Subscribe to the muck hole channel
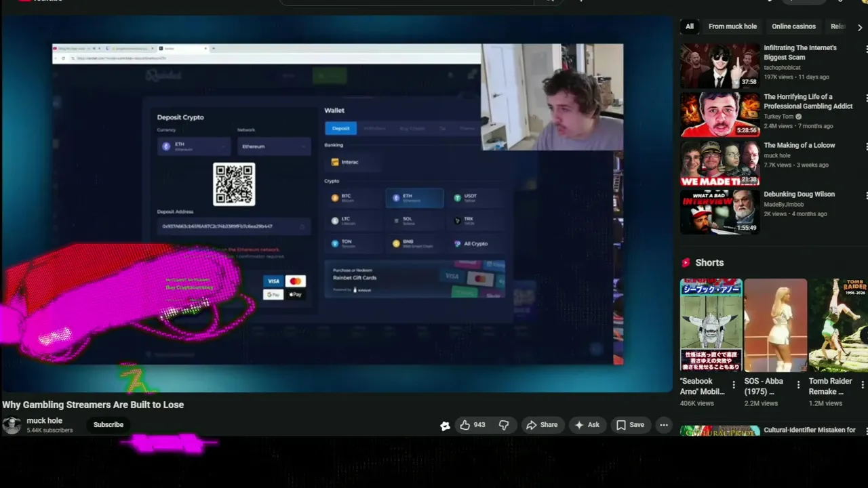 pos(108,425)
